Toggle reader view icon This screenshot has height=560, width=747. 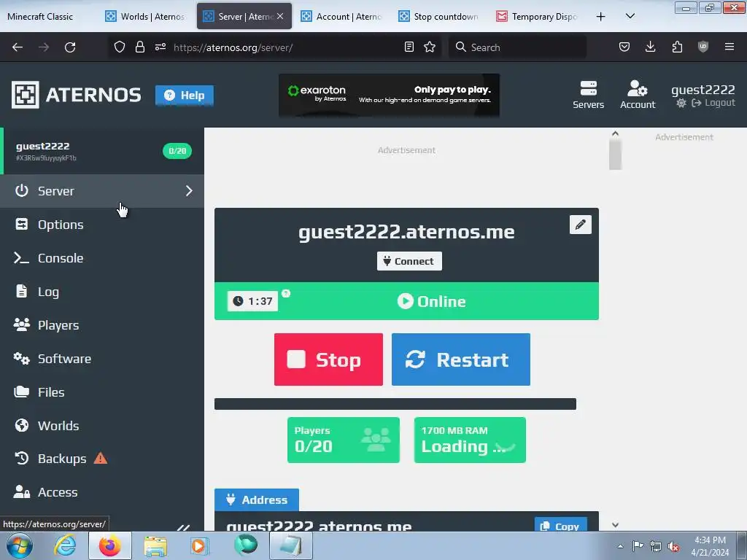coord(409,47)
